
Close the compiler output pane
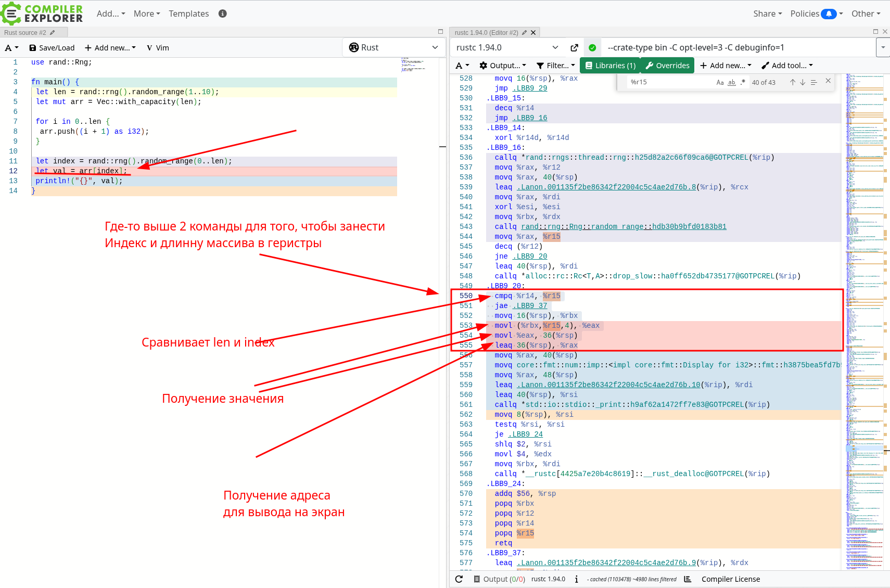(885, 32)
